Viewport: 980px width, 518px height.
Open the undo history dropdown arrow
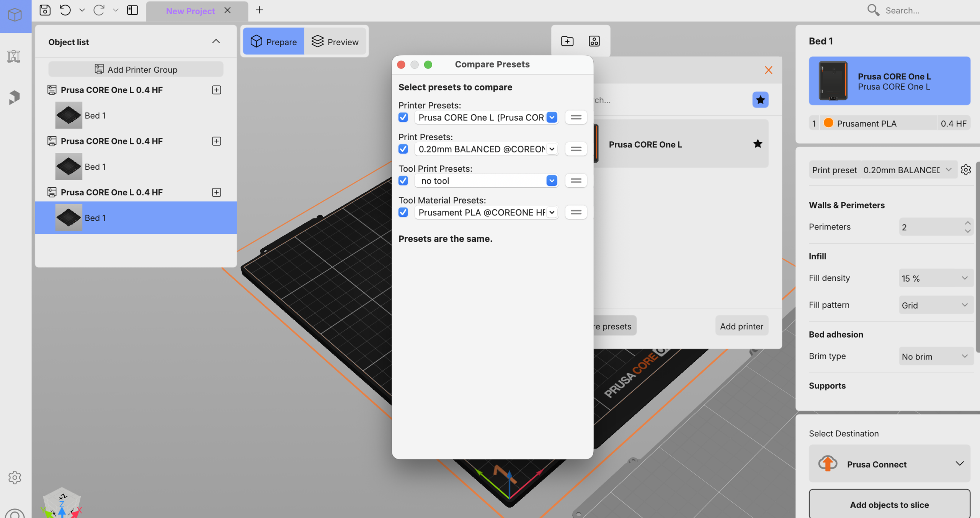pos(82,10)
